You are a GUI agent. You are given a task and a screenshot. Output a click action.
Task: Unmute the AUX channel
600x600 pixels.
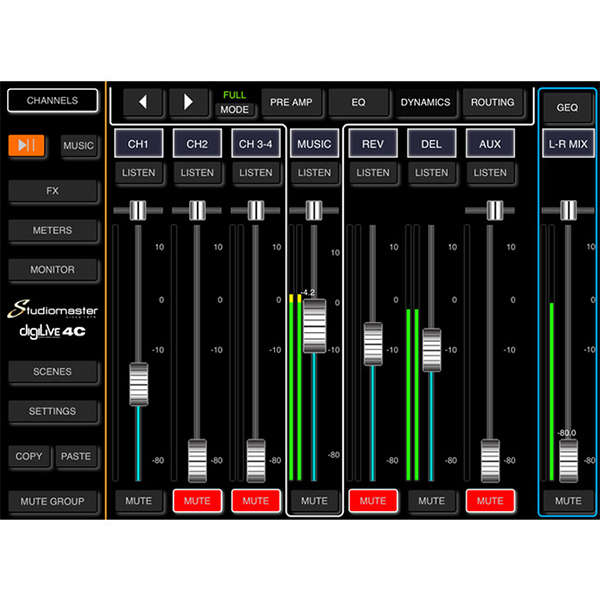pos(490,501)
